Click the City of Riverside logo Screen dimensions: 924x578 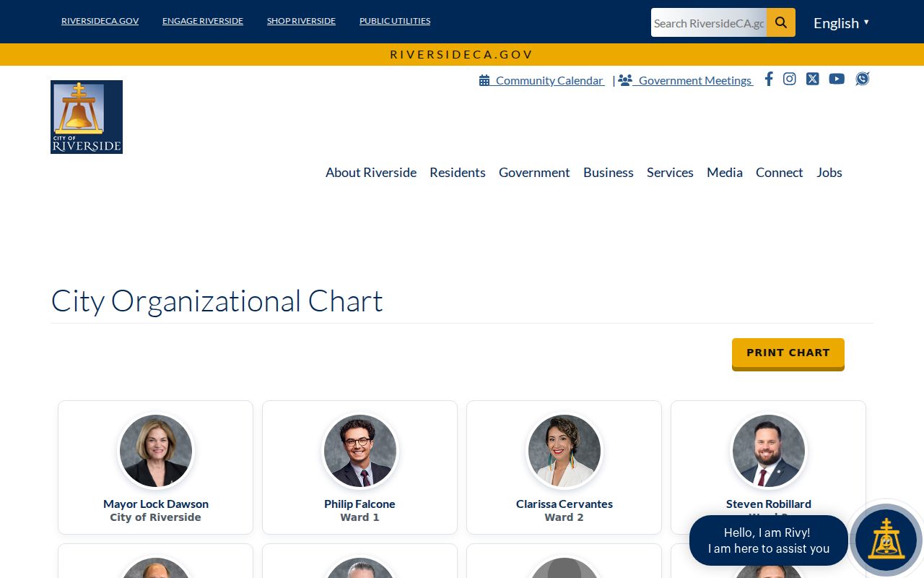point(87,117)
